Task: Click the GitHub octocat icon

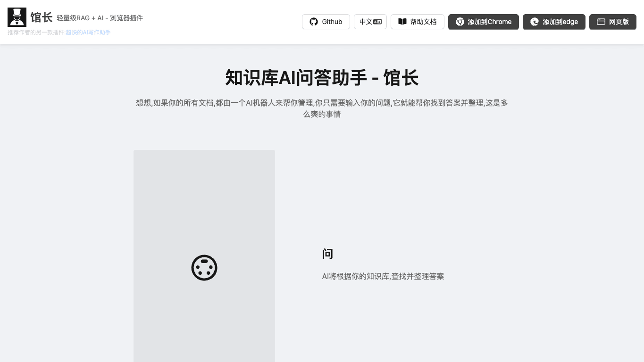Action: (314, 22)
